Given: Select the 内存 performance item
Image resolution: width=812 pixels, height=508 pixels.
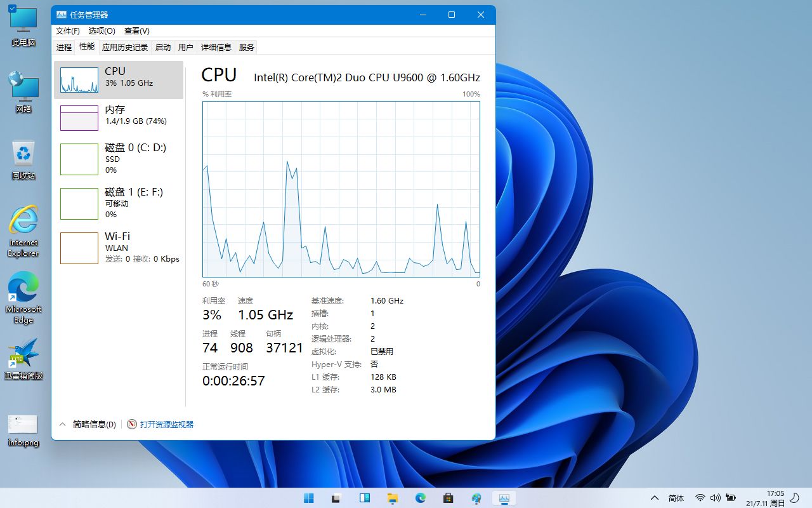Looking at the screenshot, I should pyautogui.click(x=119, y=118).
